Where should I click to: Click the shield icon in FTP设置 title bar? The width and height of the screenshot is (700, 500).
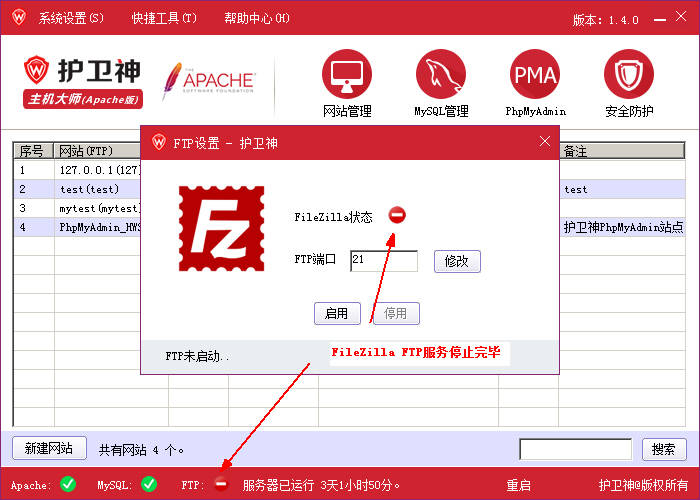[x=158, y=142]
